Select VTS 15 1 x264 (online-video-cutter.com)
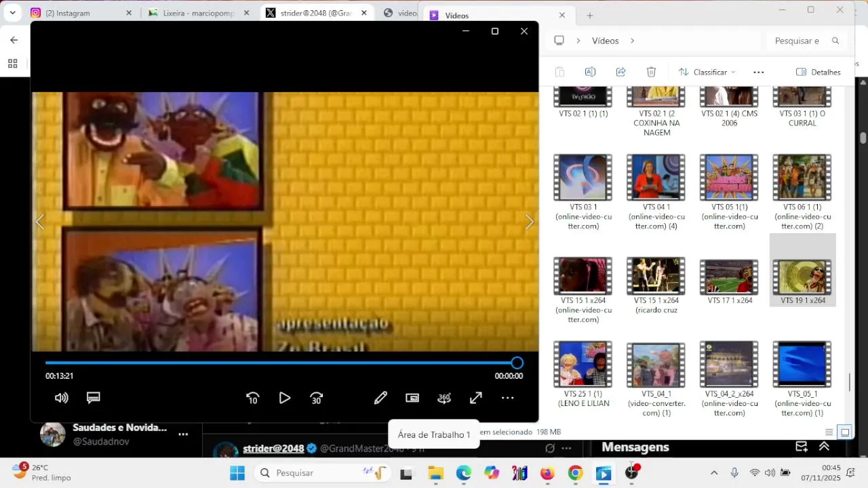Viewport: 868px width, 488px height. pyautogui.click(x=583, y=290)
